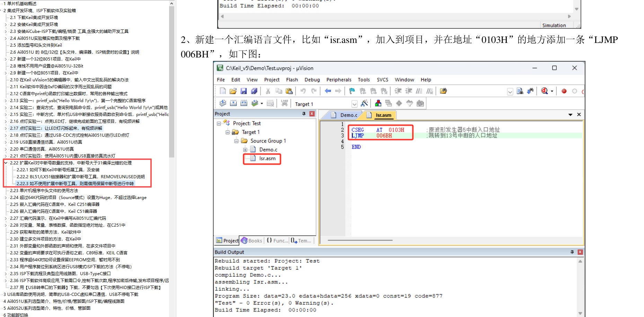
Task: Open the Debug menu in µVision
Action: coord(312,80)
